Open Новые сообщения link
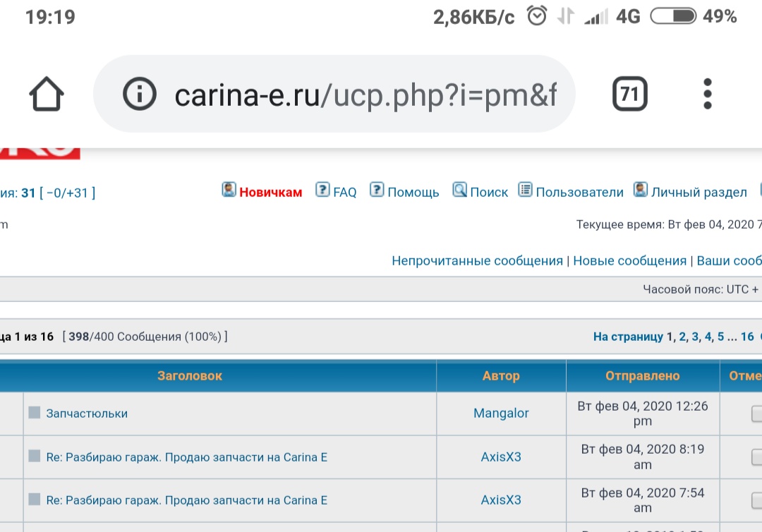 (629, 261)
